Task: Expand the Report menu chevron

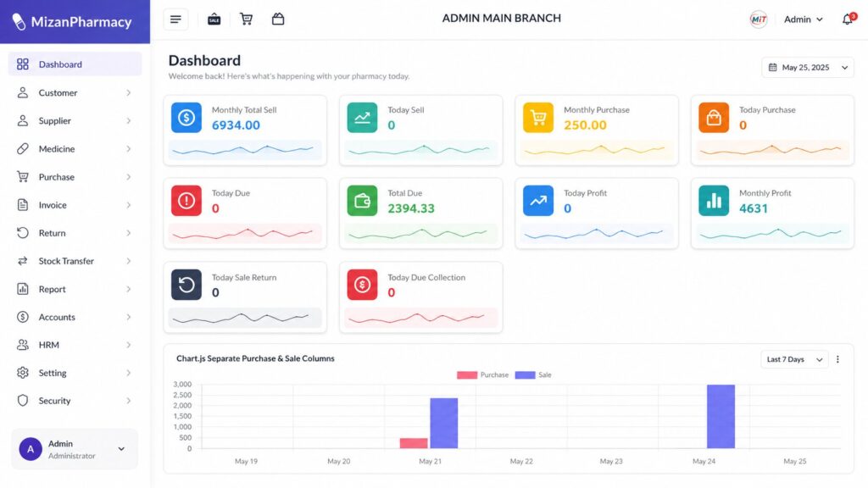Action: pos(129,290)
